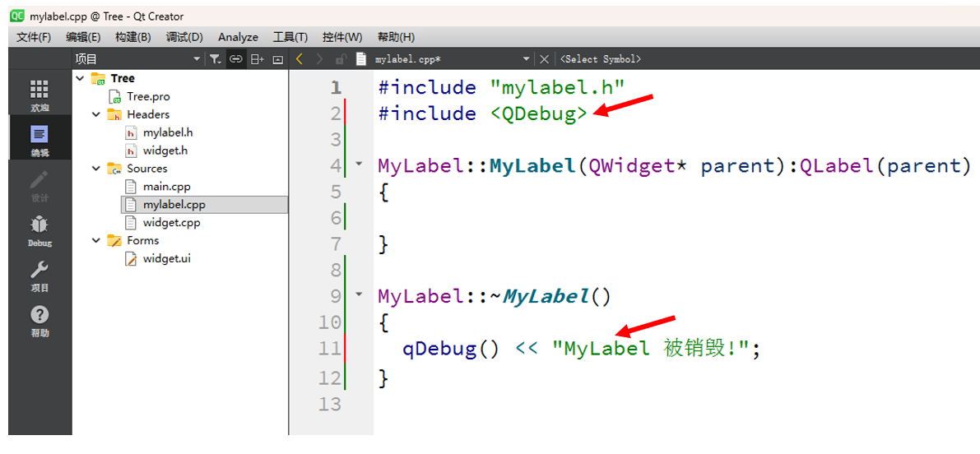Collapse the Sources folder
Image resolution: width=980 pixels, height=454 pixels.
click(95, 168)
